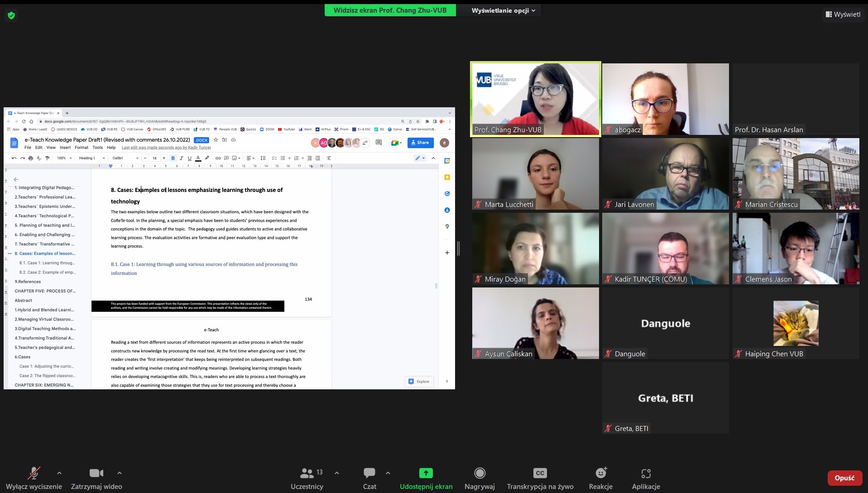Change layout with Wyświetl button
The height and width of the screenshot is (493, 868).
843,14
